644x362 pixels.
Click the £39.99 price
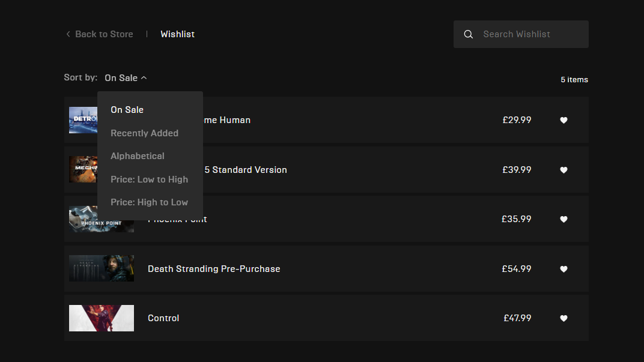click(517, 169)
